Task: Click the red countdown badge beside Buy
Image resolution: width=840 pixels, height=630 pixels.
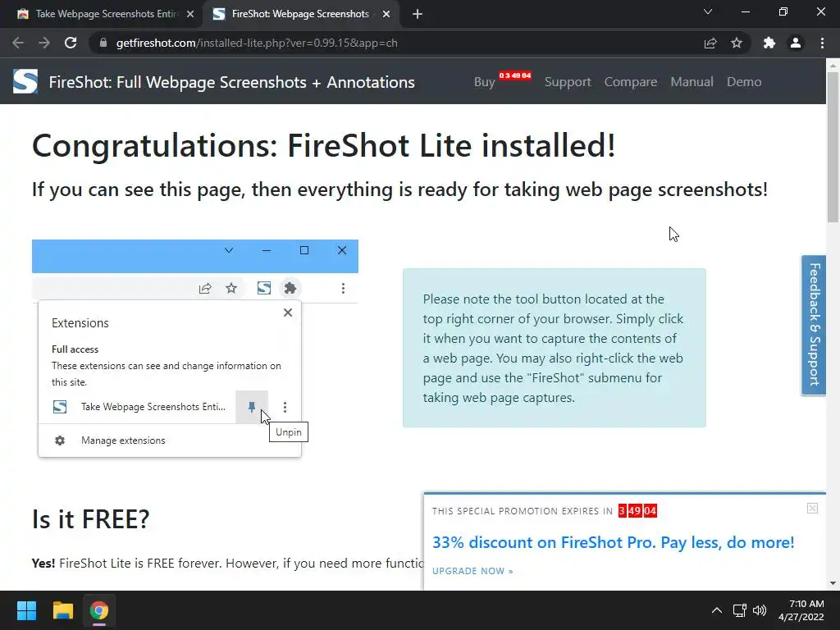Action: click(x=515, y=75)
